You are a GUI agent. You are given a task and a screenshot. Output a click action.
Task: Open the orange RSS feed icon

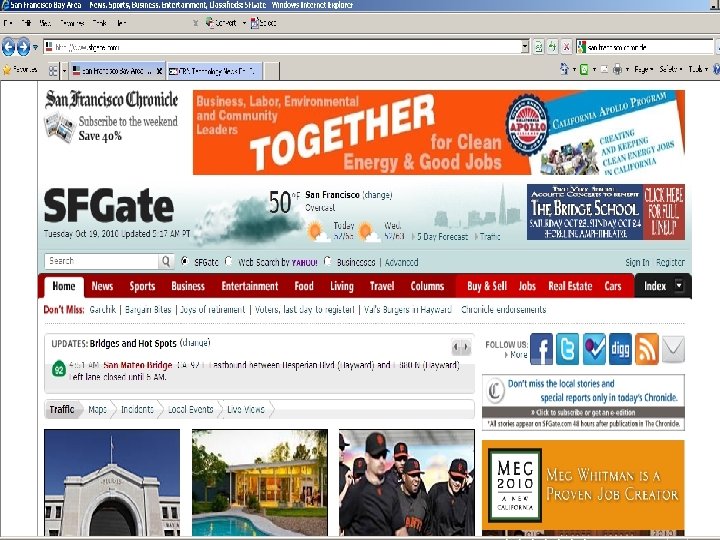click(647, 349)
